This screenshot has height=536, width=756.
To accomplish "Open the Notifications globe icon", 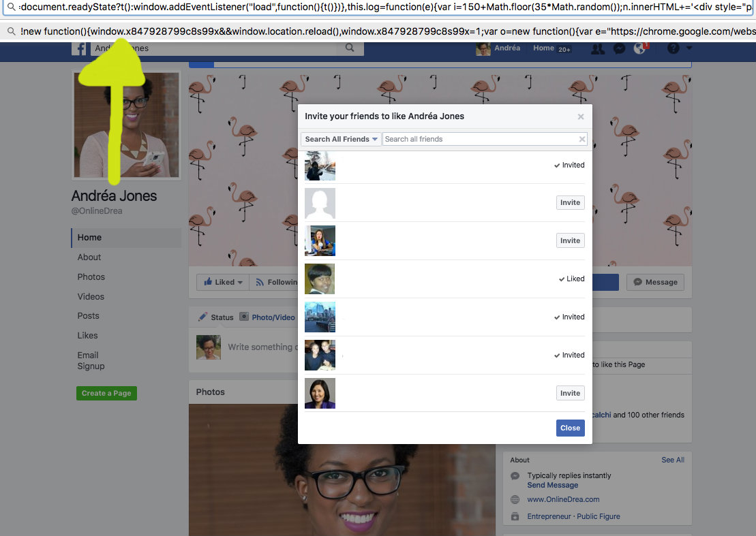I will tap(638, 49).
